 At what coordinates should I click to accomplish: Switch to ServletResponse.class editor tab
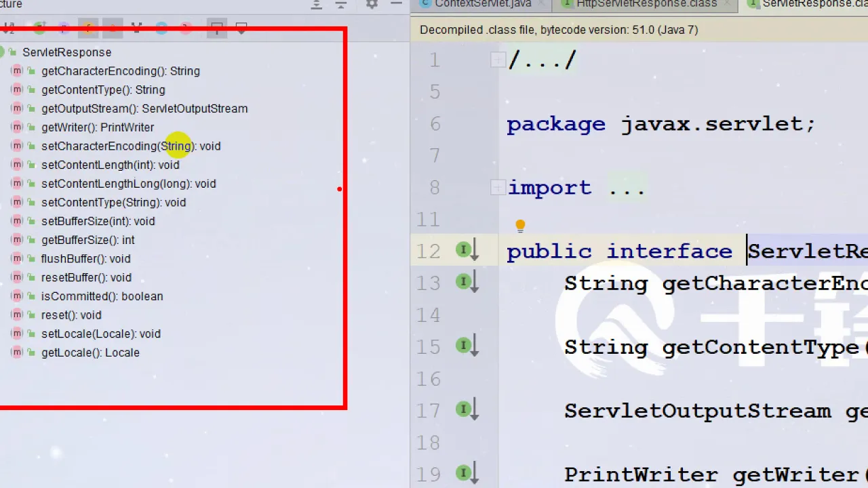point(806,4)
